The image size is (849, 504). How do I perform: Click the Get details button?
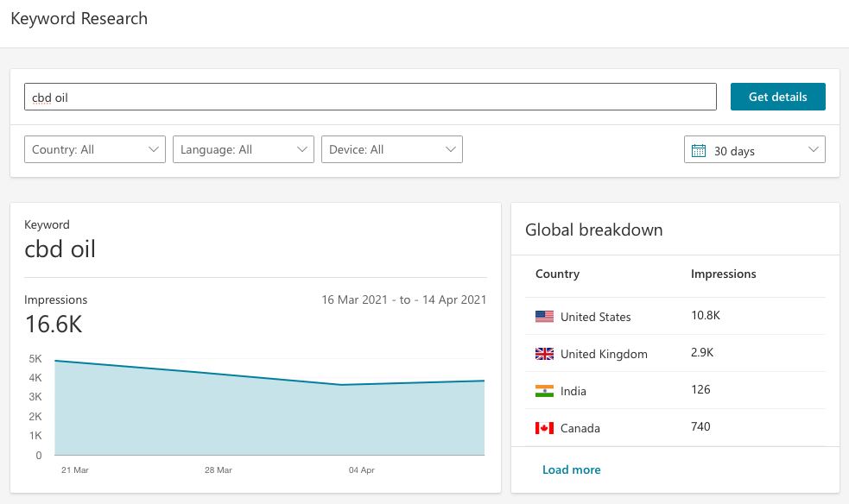[x=777, y=97]
